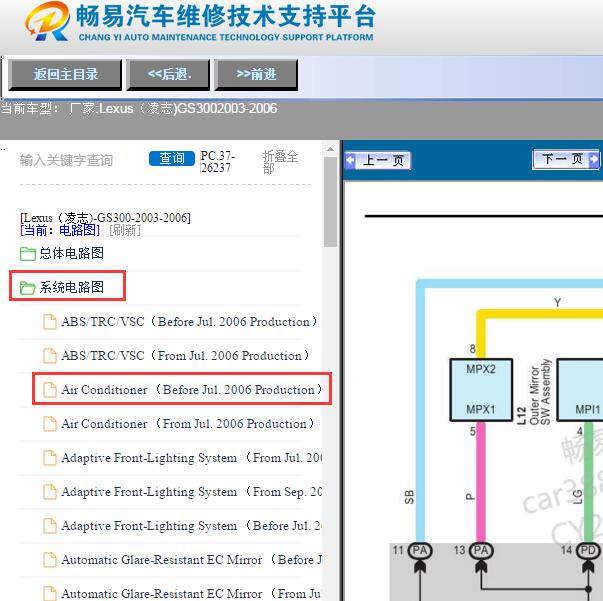Open Air Conditioner Before Jul. 2006 Production
This screenshot has width=603, height=601.
pyautogui.click(x=192, y=390)
